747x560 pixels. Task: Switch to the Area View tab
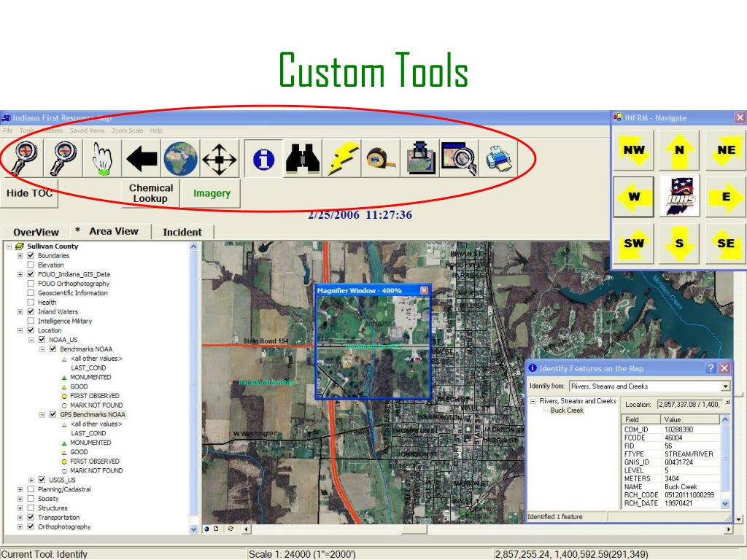coord(113,231)
